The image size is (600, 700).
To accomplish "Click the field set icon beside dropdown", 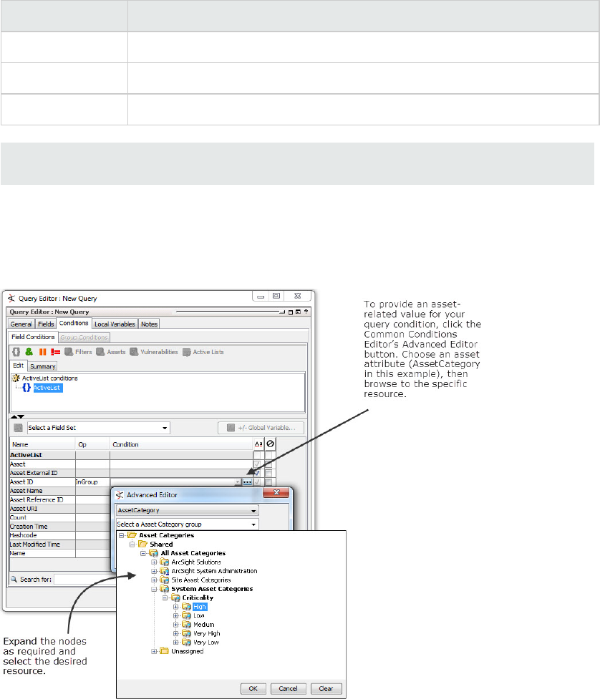I will (19, 428).
